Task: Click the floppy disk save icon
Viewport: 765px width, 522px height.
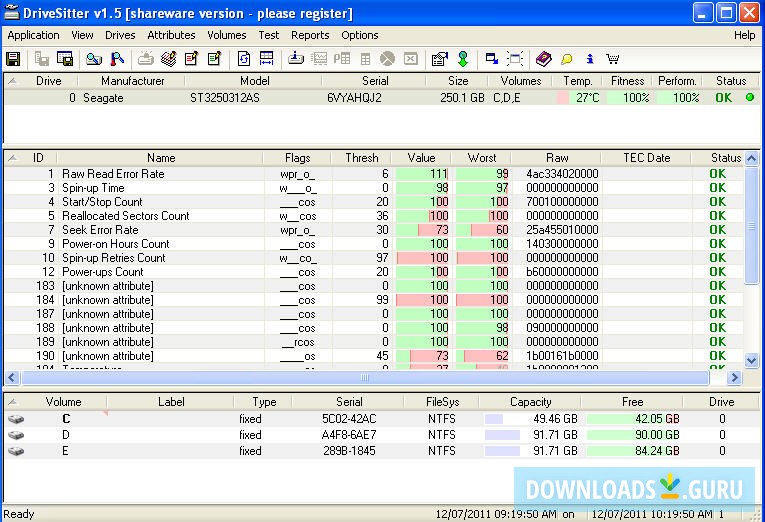Action: (13, 59)
